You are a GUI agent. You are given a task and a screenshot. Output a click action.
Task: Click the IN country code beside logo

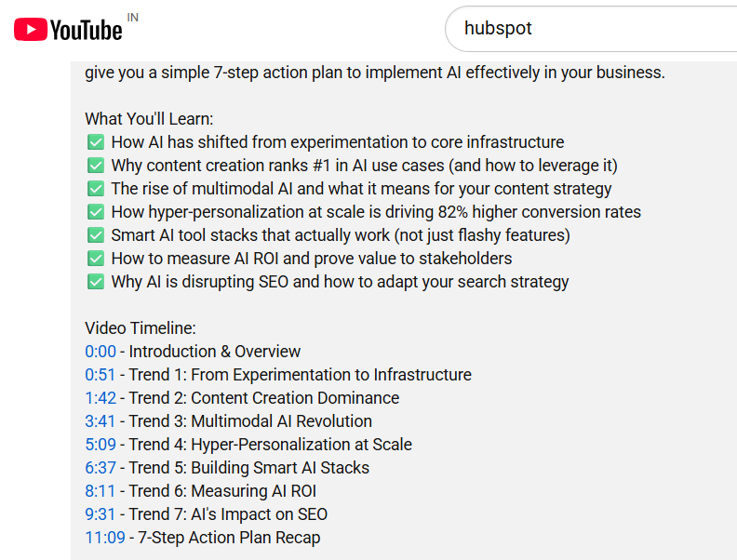(x=132, y=18)
